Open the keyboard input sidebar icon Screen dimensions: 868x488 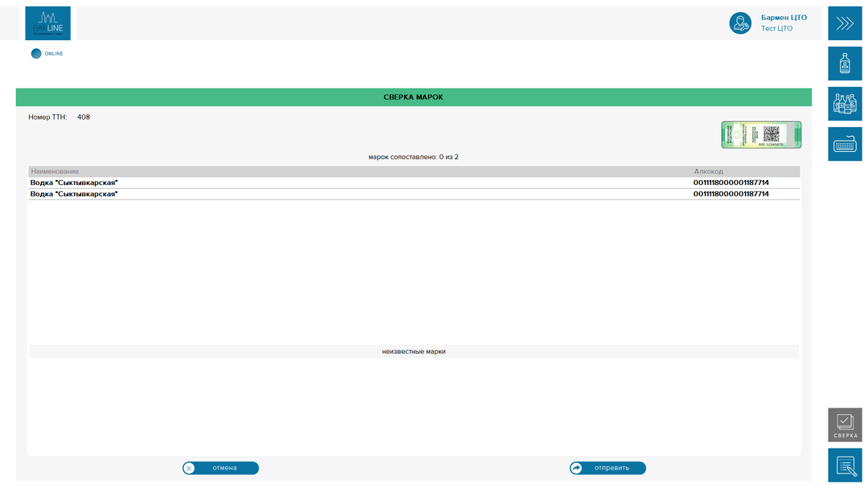pyautogui.click(x=845, y=144)
